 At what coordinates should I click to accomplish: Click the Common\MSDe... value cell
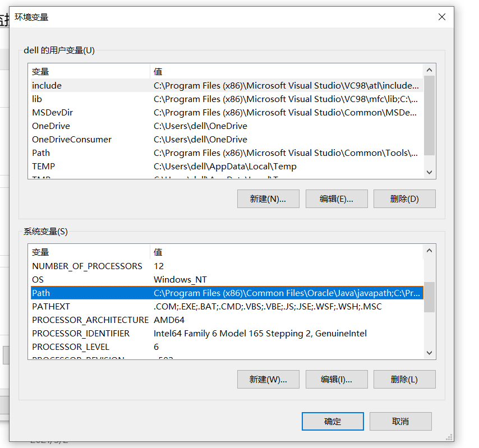coord(285,112)
